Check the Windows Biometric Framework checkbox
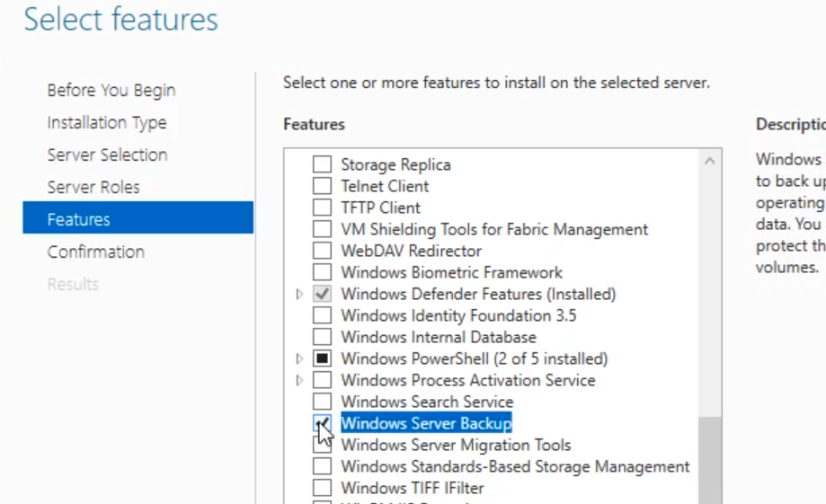The image size is (826, 504). 322,272
